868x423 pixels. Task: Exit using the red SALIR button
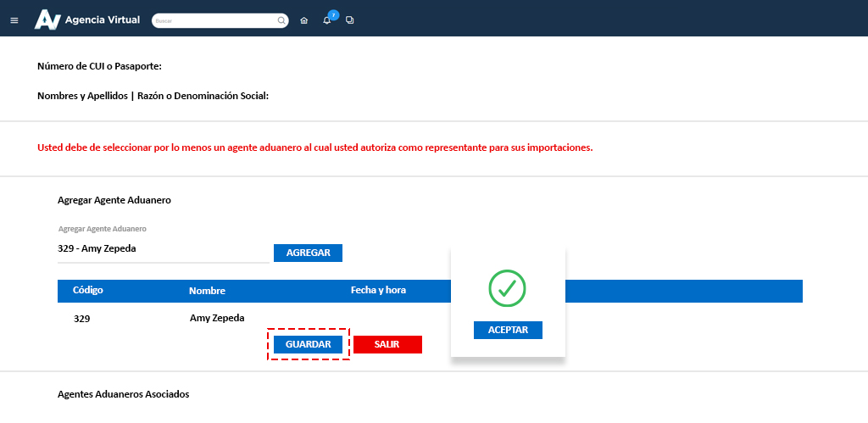(x=387, y=345)
